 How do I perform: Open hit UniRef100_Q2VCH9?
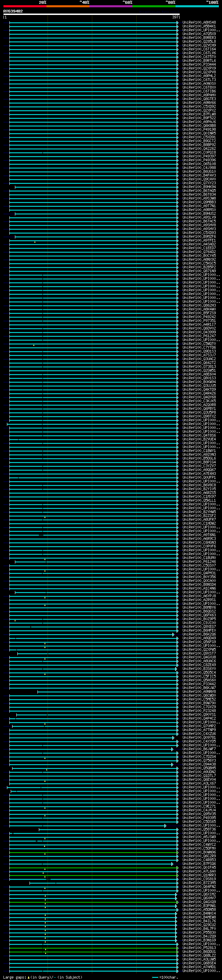[x=199, y=45]
